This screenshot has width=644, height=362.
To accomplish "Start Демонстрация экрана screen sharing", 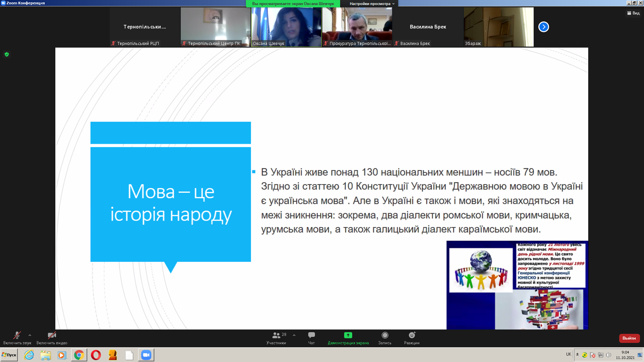I will coord(348,338).
